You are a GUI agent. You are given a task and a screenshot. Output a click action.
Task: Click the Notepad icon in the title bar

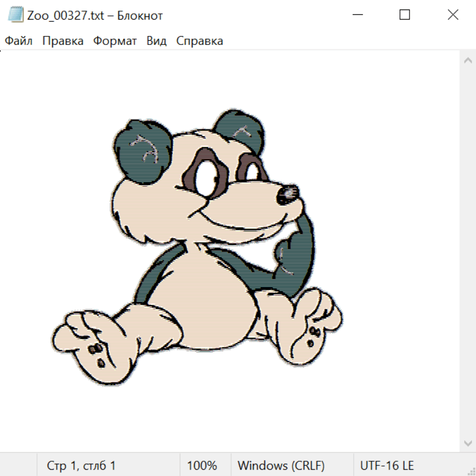[16, 15]
